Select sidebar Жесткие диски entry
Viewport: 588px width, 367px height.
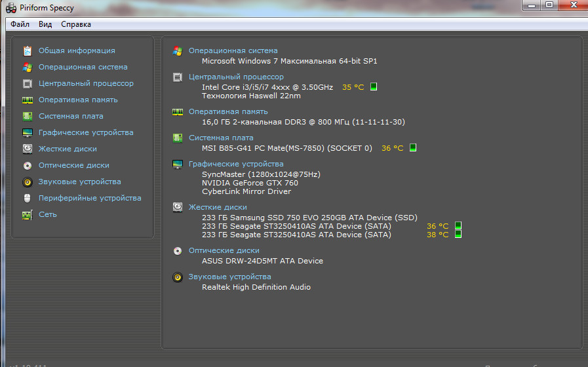[68, 149]
